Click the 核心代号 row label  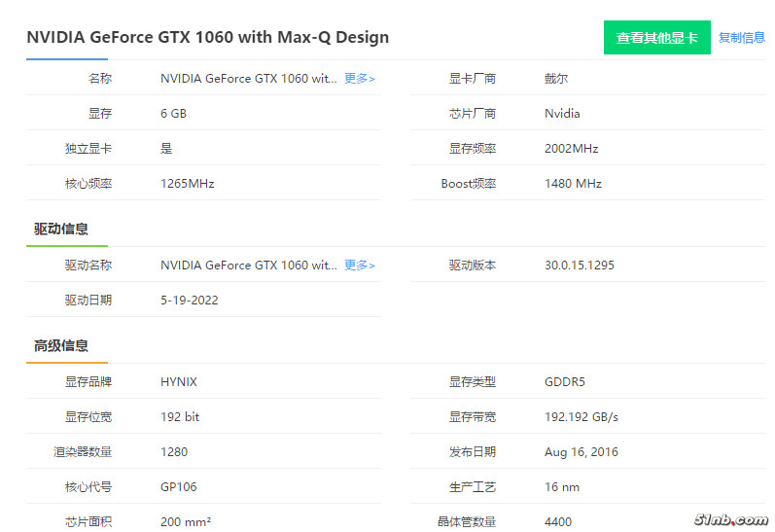[x=88, y=487]
